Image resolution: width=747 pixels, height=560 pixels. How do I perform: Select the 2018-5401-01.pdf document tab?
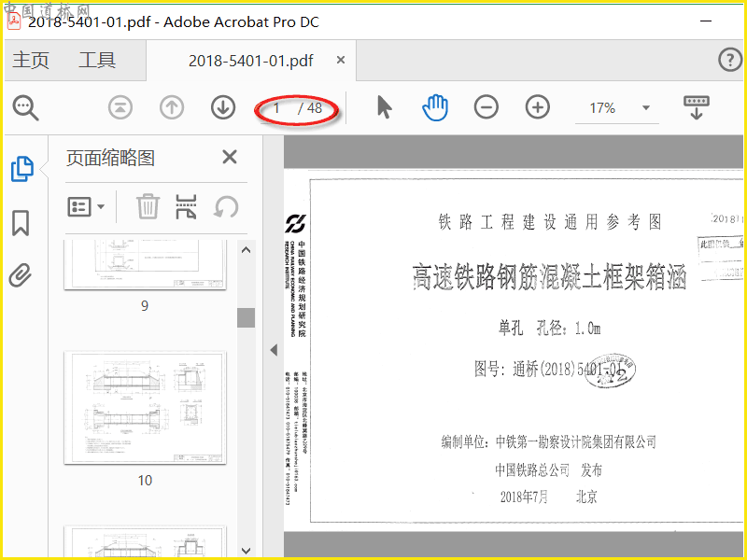click(250, 61)
